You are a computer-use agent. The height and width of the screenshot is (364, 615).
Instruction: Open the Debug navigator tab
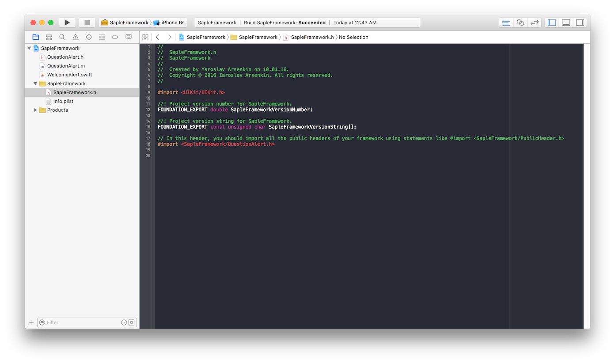[102, 37]
